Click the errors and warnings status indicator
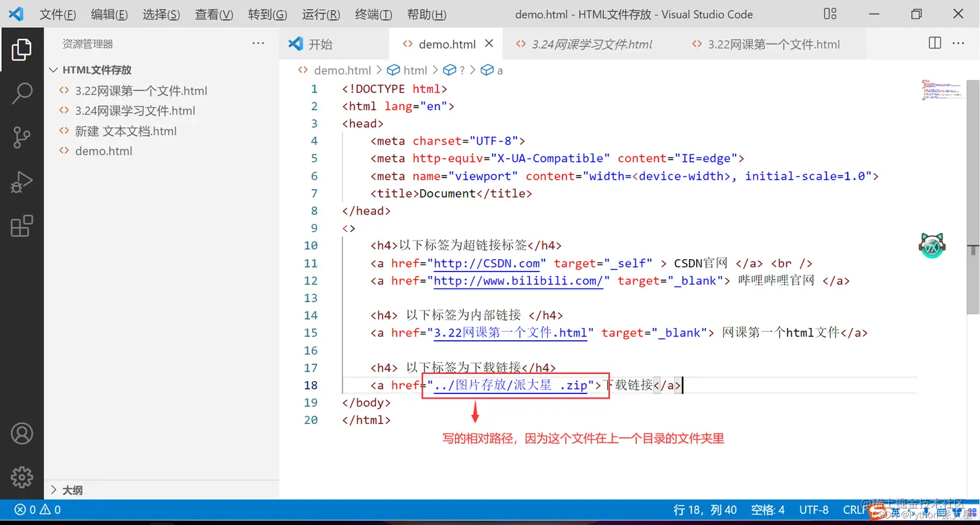Image resolution: width=980 pixels, height=525 pixels. pyautogui.click(x=38, y=509)
